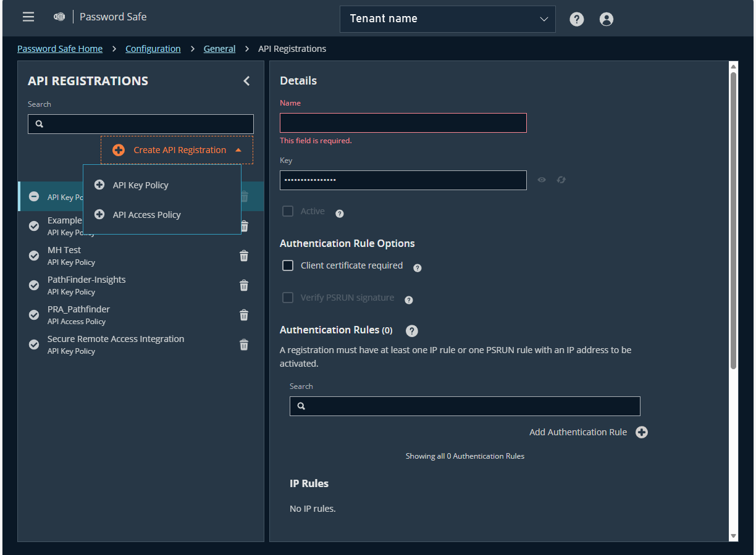The image size is (756, 555).
Task: Open the hamburger navigation menu
Action: [x=28, y=17]
